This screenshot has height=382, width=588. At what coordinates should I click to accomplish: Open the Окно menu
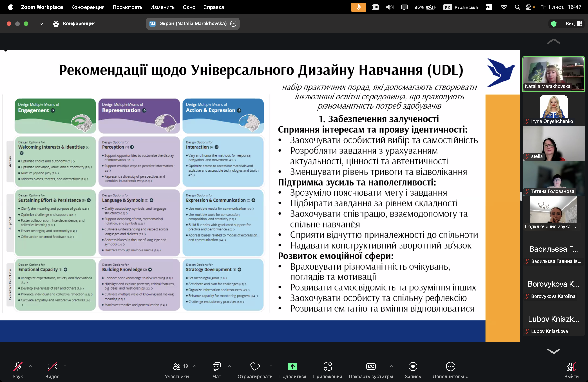(189, 7)
